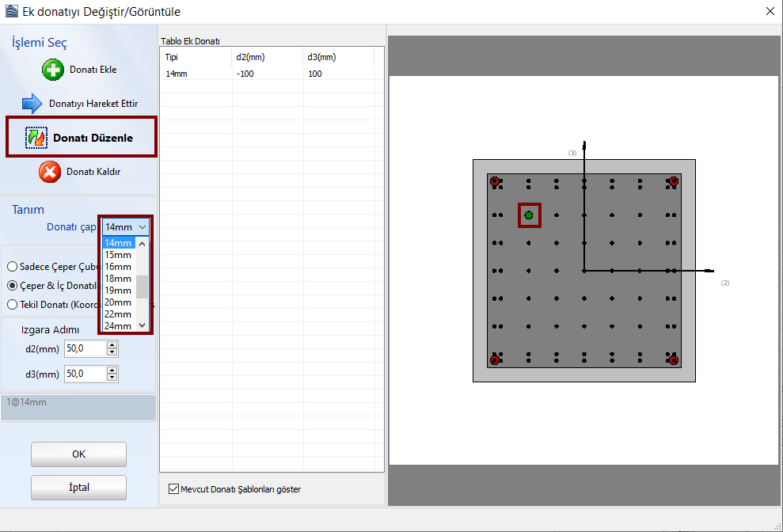Toggle Mevcut Donatı Şablonları göster checkbox
This screenshot has width=783, height=532.
pyautogui.click(x=174, y=489)
